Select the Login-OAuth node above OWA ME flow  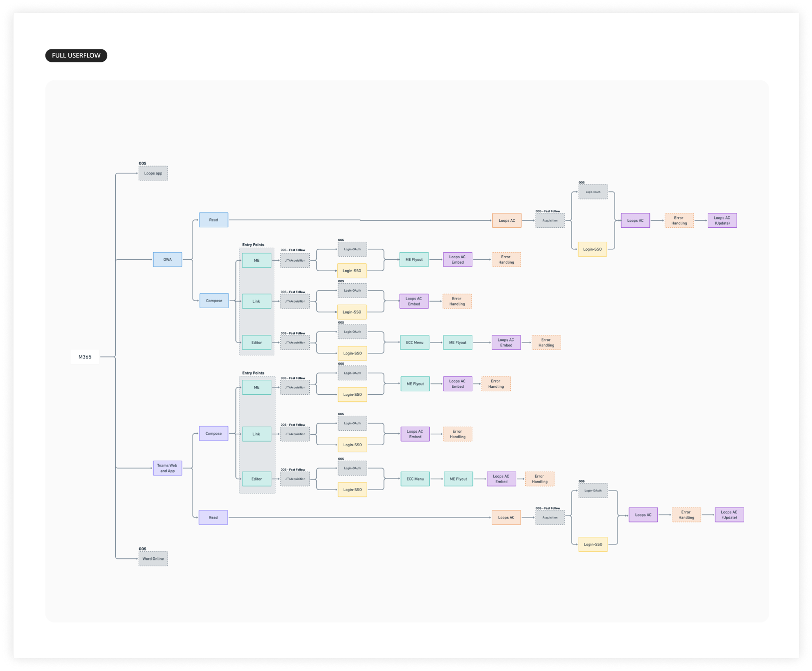click(x=352, y=249)
